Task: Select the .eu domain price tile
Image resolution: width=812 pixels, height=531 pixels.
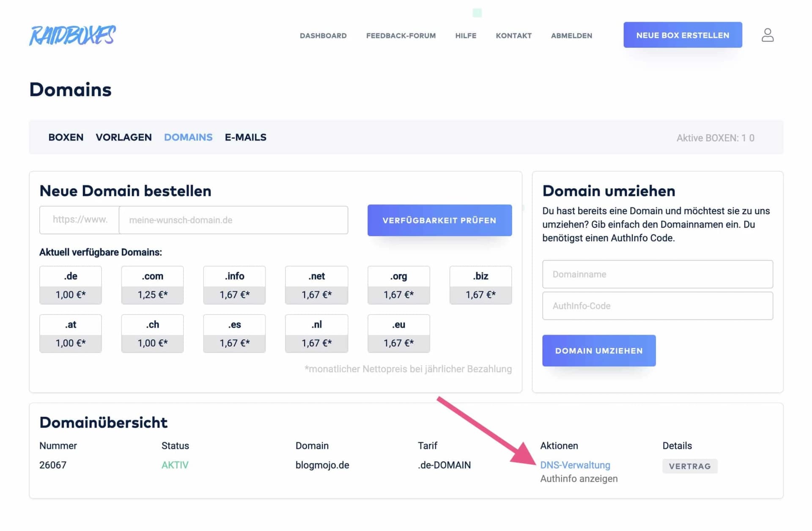Action: click(x=398, y=333)
